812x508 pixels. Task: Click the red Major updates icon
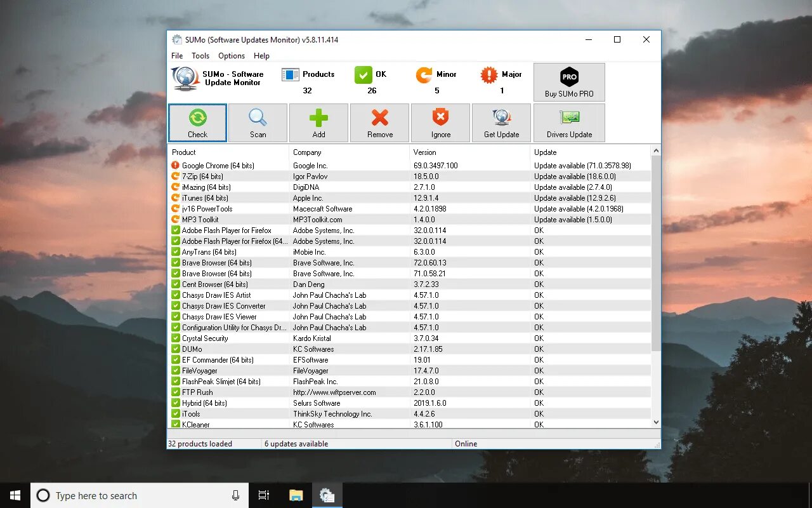tap(489, 75)
